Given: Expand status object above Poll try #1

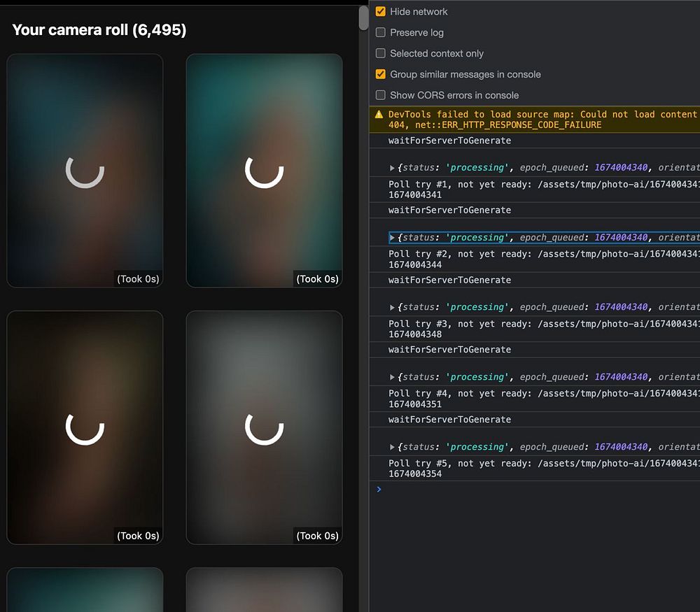Looking at the screenshot, I should [x=392, y=168].
